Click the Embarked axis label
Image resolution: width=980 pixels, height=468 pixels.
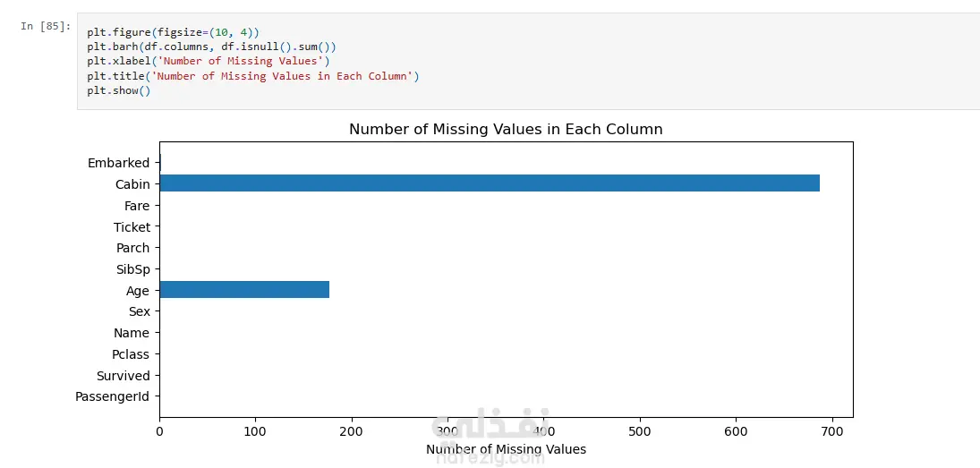pos(118,163)
